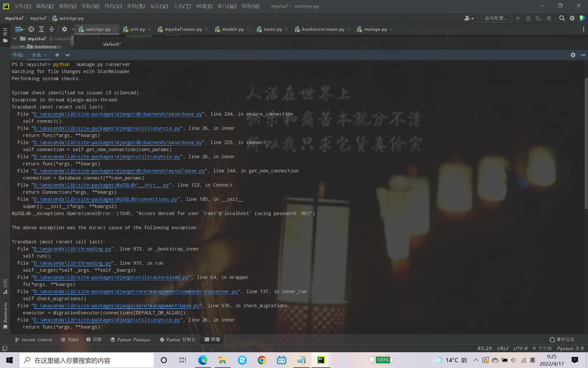Switch to the models.py editor tab

click(232, 29)
